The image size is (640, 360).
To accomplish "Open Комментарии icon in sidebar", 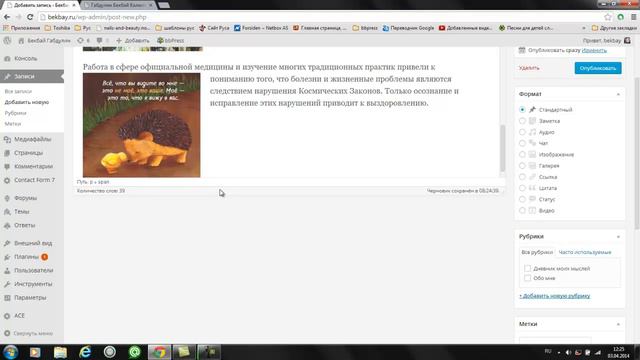I will (x=7, y=167).
